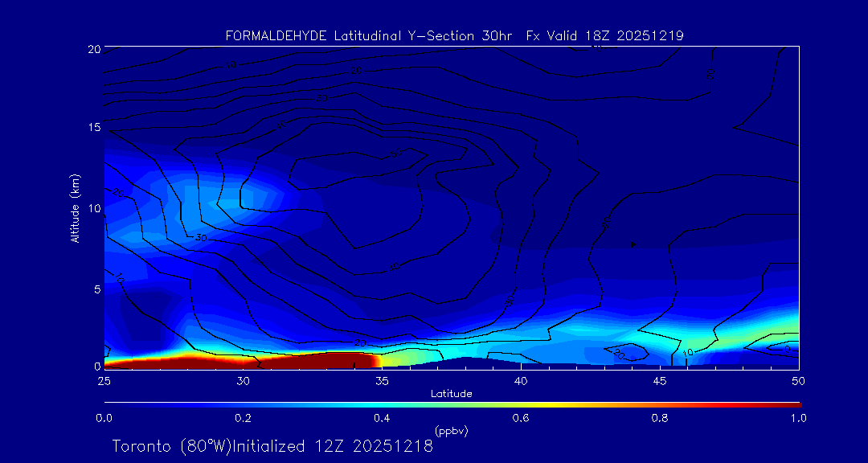This screenshot has width=868, height=463.
Task: Click the 45 tick on the latitude axis
Action: (x=660, y=381)
